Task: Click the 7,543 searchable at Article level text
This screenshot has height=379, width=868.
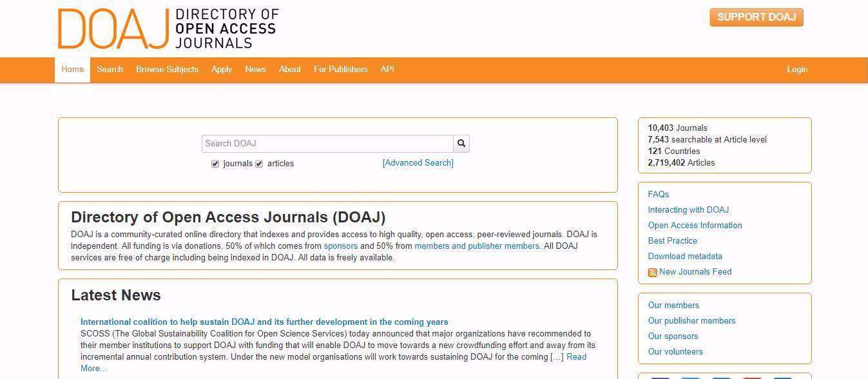Action: [x=708, y=140]
